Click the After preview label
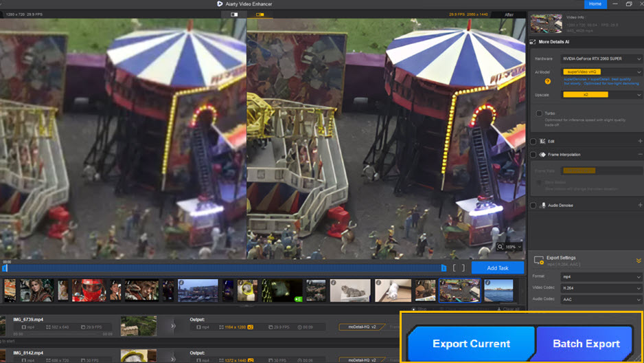The height and width of the screenshot is (363, 644). (x=509, y=14)
